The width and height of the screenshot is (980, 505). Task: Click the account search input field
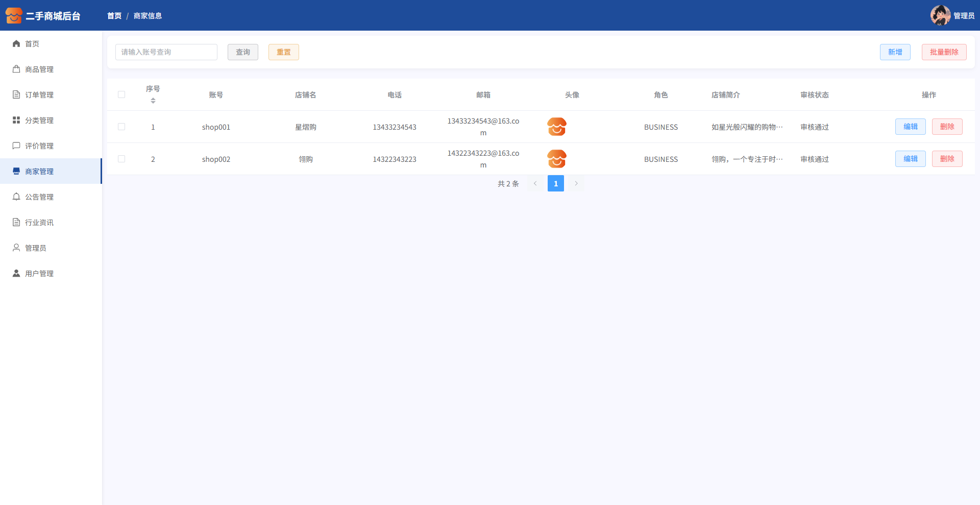tap(166, 52)
